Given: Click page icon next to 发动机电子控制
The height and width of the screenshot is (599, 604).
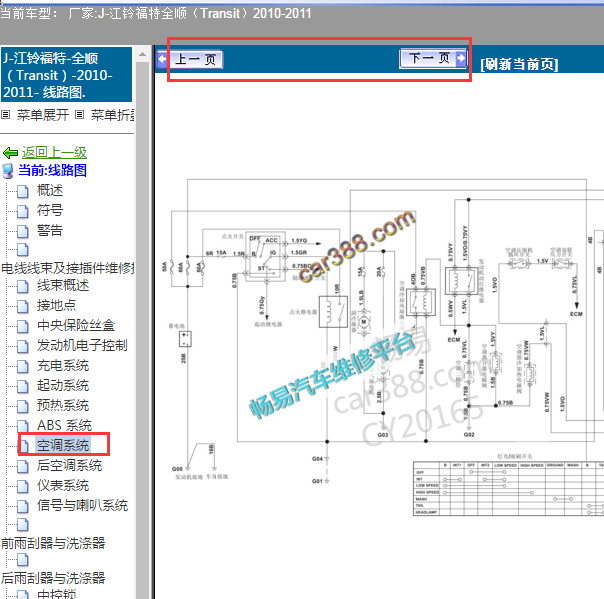Looking at the screenshot, I should (23, 346).
